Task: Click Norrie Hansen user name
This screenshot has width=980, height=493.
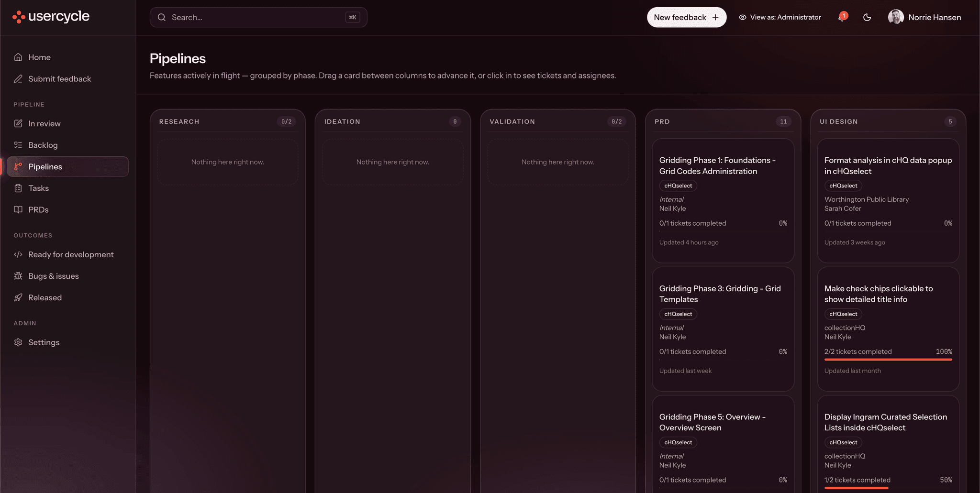Action: tap(935, 18)
